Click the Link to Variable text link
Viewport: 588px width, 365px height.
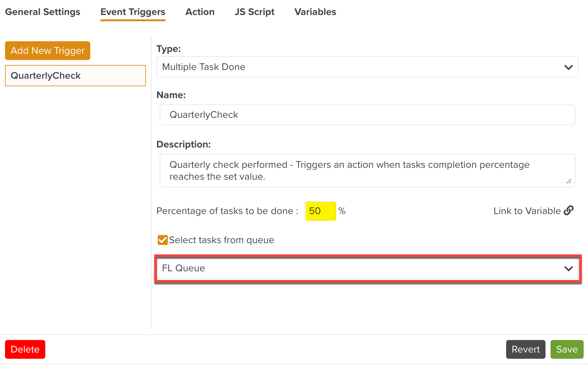(x=527, y=211)
